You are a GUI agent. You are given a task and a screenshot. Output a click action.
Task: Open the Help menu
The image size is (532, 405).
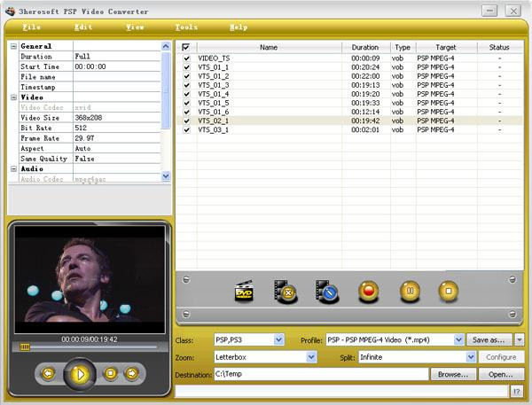pos(239,27)
